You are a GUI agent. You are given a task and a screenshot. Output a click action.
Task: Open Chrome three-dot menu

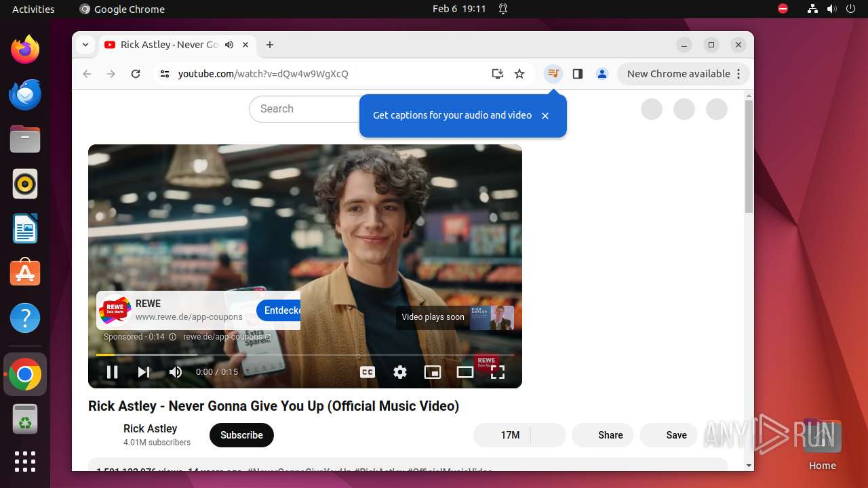[x=739, y=74]
